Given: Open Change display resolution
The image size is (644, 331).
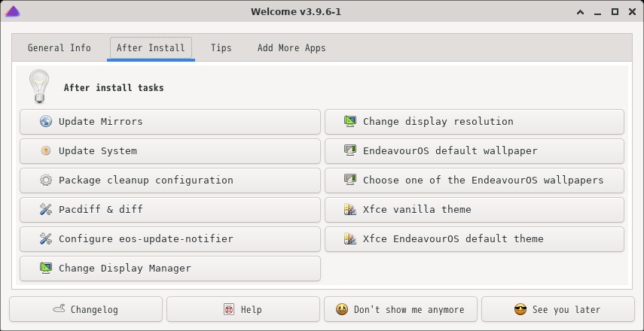Looking at the screenshot, I should coord(475,122).
